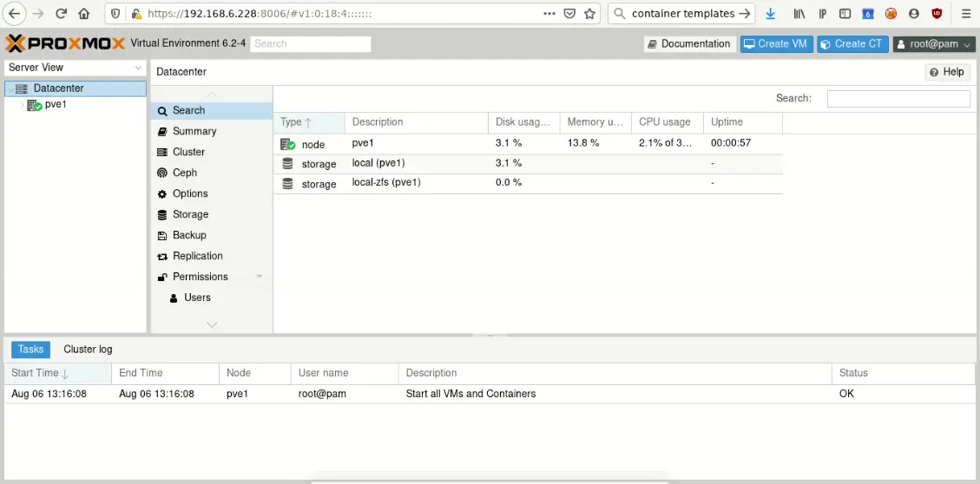Click the orange crossed-out bug extension icon
The image size is (980, 484).
point(891,14)
